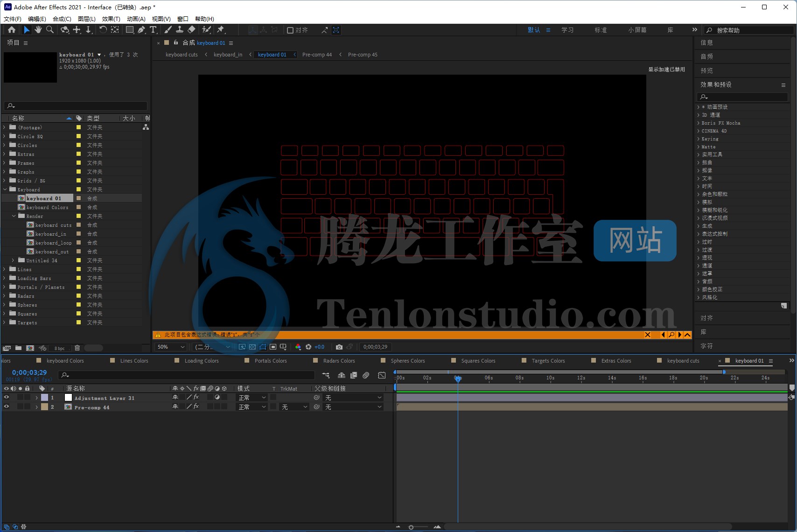797x532 pixels.
Task: Click the reset exposure aperture icon
Action: tap(308, 347)
